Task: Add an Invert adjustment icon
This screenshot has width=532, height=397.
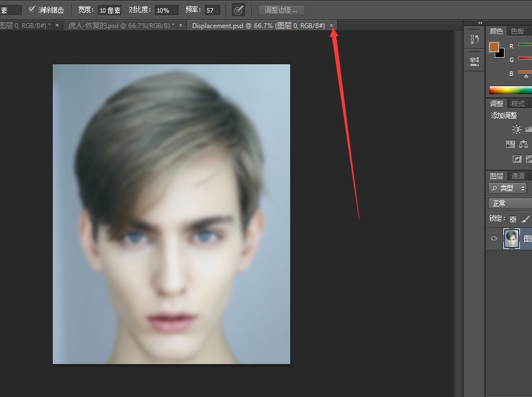Action: coord(517,159)
